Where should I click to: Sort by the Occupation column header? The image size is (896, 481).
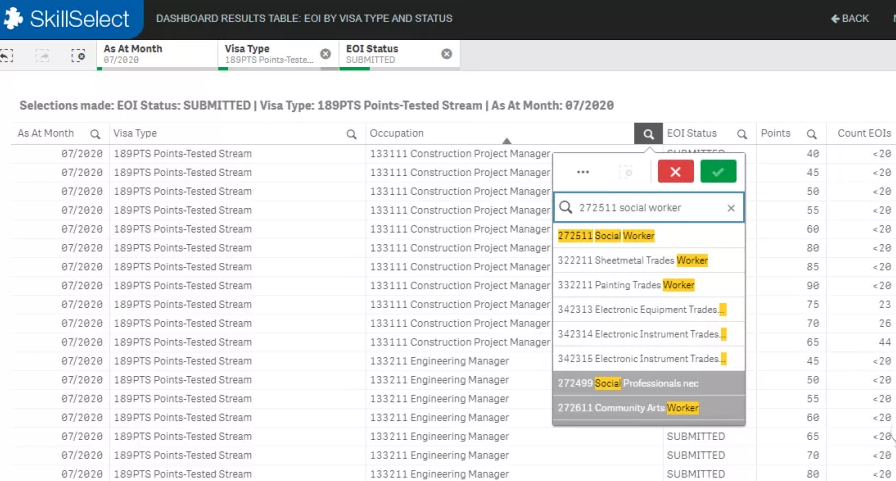[397, 134]
